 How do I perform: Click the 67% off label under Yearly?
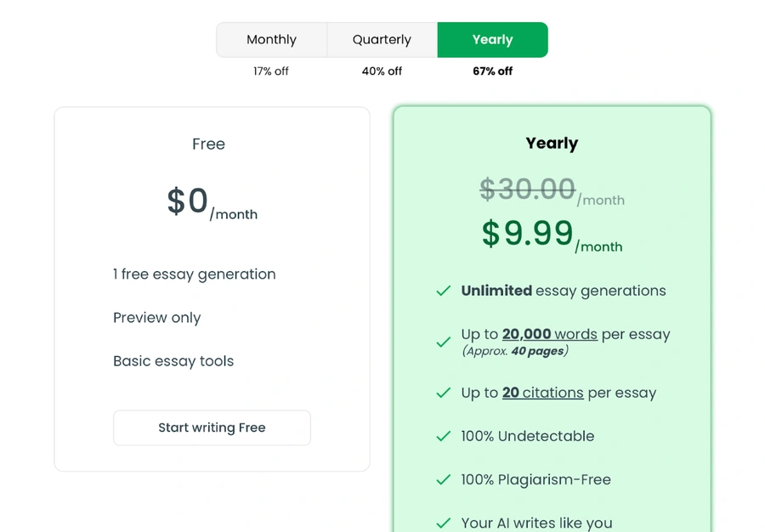point(492,71)
